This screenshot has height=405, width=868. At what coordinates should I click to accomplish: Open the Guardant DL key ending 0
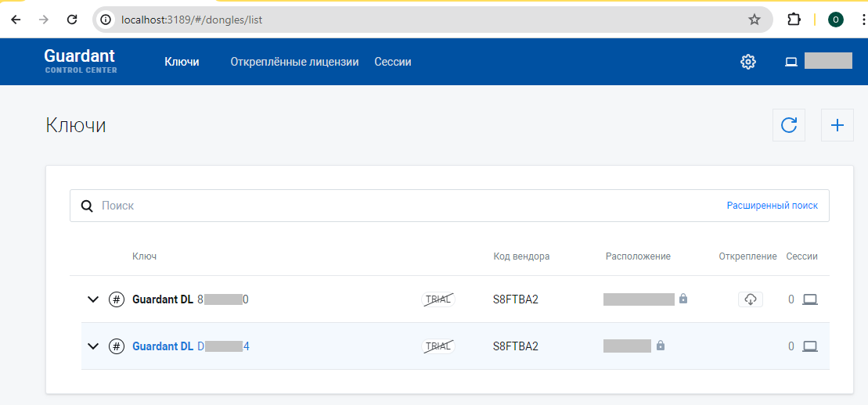click(x=190, y=299)
